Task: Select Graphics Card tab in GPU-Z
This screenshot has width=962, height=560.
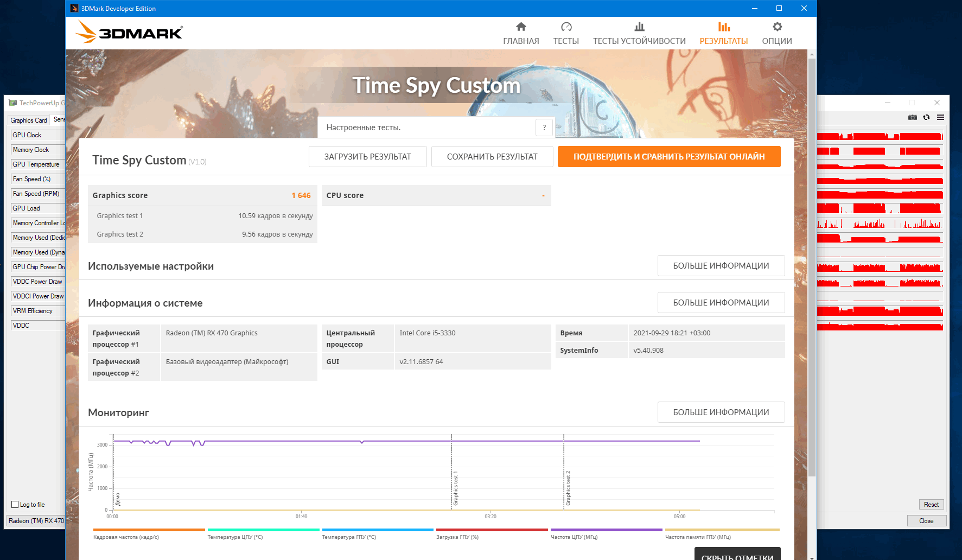Action: click(x=29, y=120)
